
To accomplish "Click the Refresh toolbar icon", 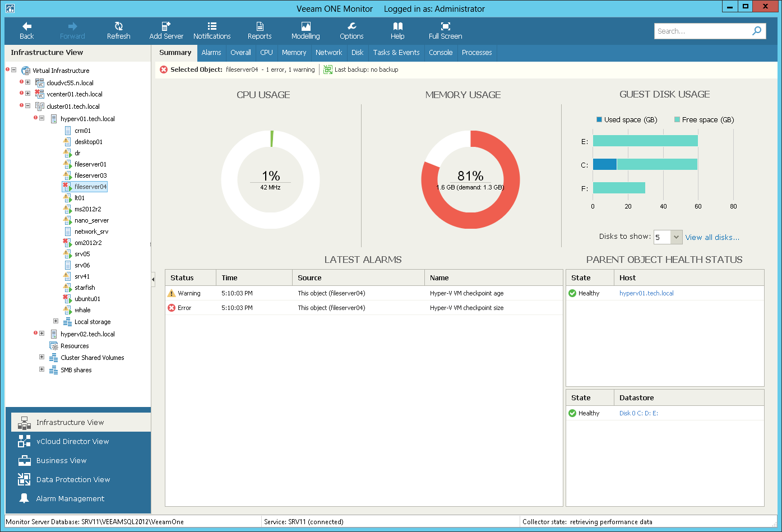I will (119, 26).
